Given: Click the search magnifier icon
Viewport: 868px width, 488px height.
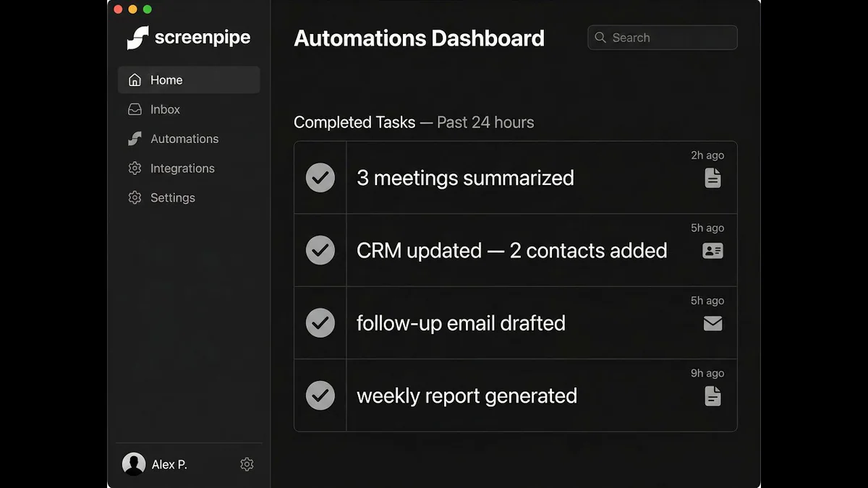Looking at the screenshot, I should pos(600,38).
